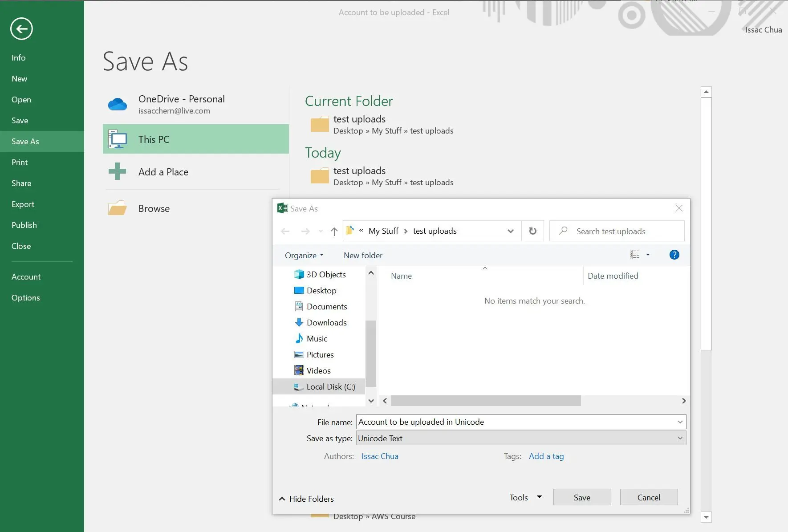Click backstage pane scroll up arrow
Image resolution: width=788 pixels, height=532 pixels.
click(x=706, y=92)
